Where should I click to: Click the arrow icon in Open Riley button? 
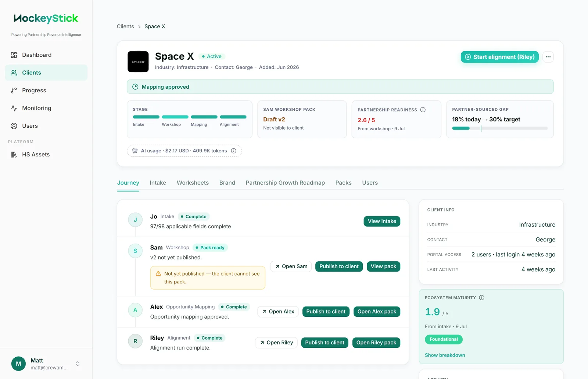(262, 343)
